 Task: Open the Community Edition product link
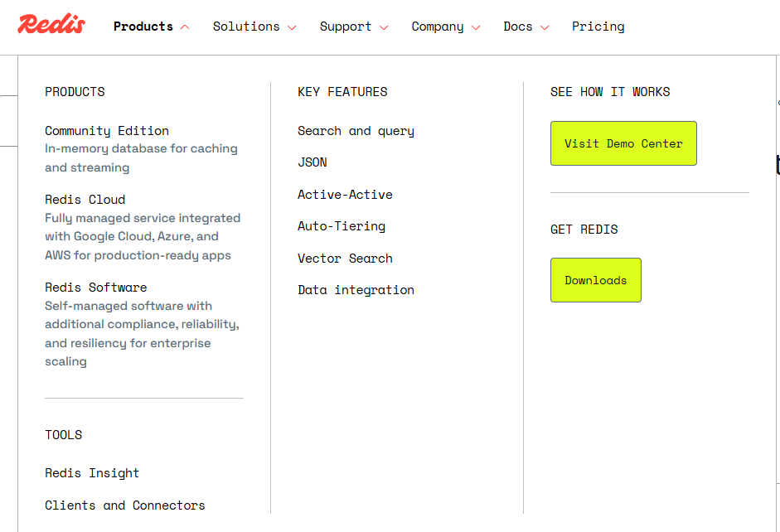point(107,131)
